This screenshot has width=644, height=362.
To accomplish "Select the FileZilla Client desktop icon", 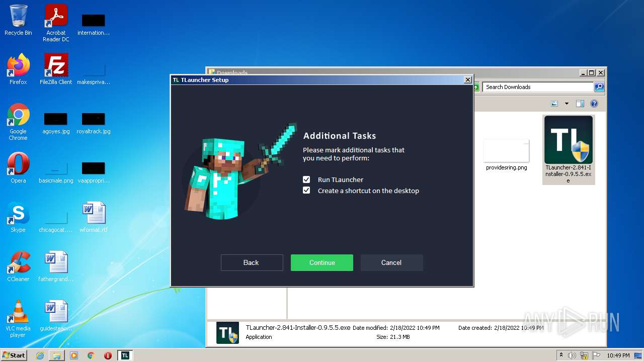I will click(x=56, y=69).
